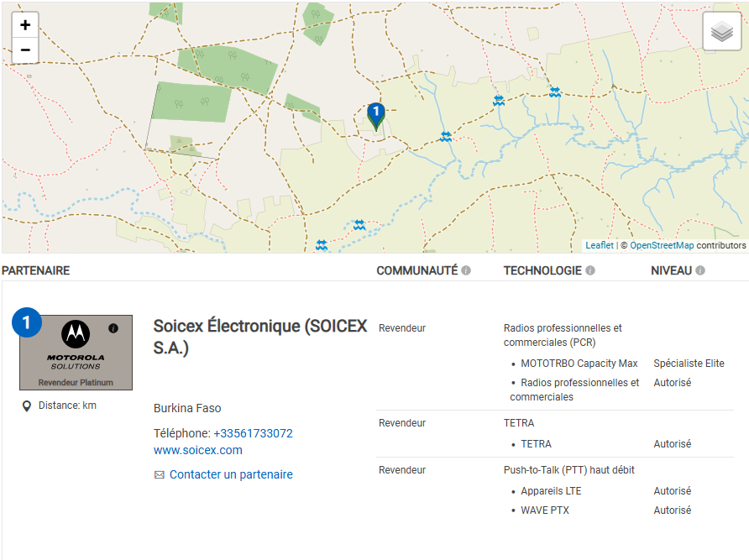Zoom in on the map
The image size is (749, 560).
[x=25, y=25]
